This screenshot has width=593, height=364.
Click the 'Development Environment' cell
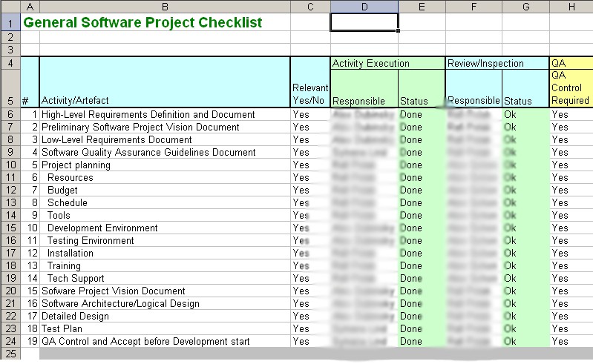(165, 228)
